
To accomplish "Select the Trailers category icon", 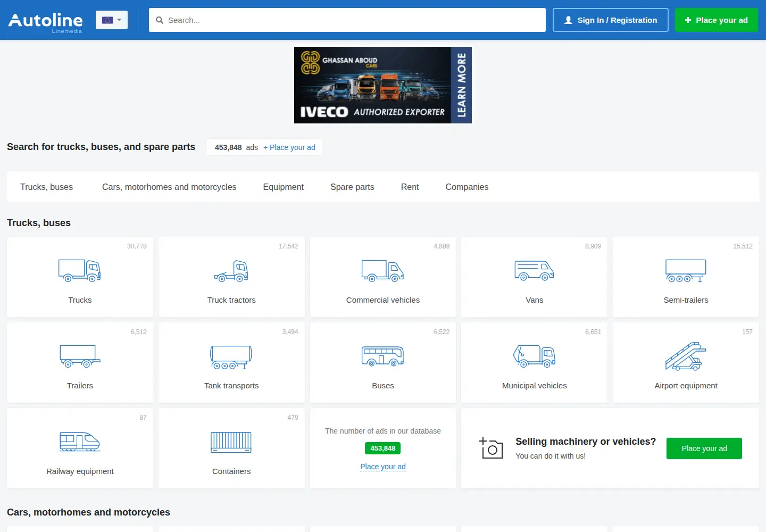I will [80, 356].
